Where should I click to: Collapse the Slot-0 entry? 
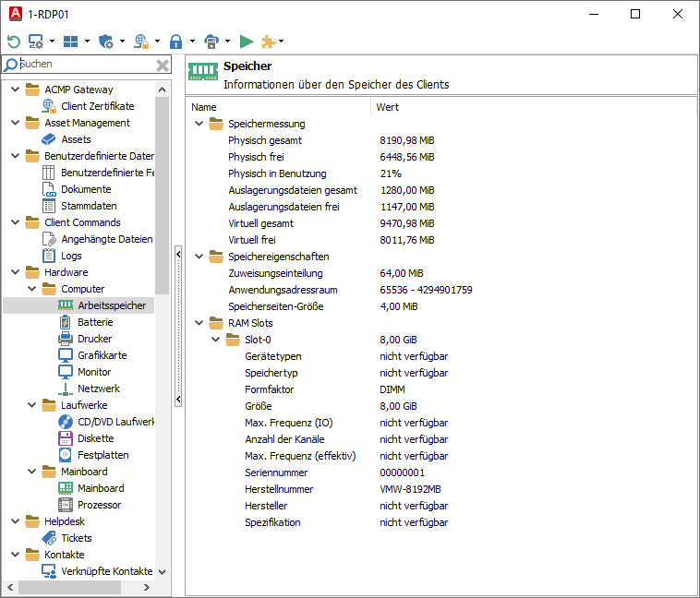pyautogui.click(x=215, y=340)
